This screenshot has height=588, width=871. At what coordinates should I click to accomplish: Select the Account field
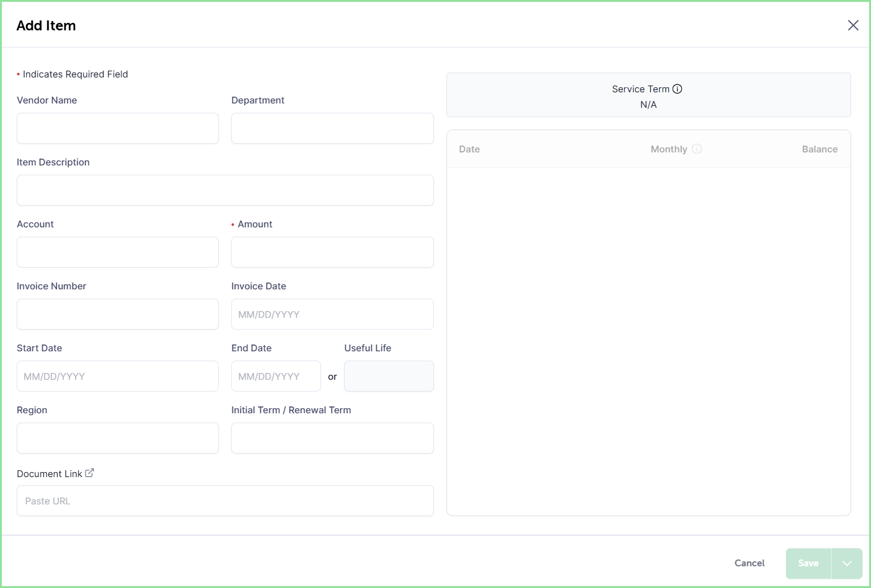(x=118, y=252)
